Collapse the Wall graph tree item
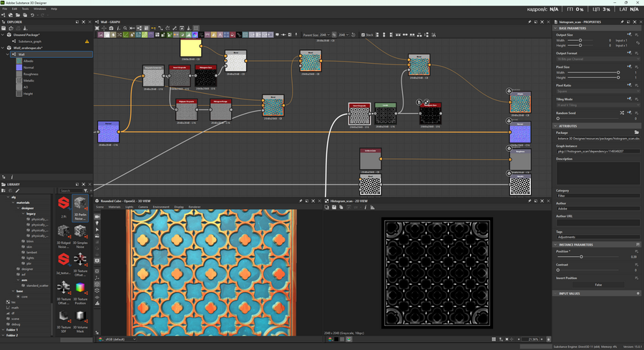 (x=7, y=54)
